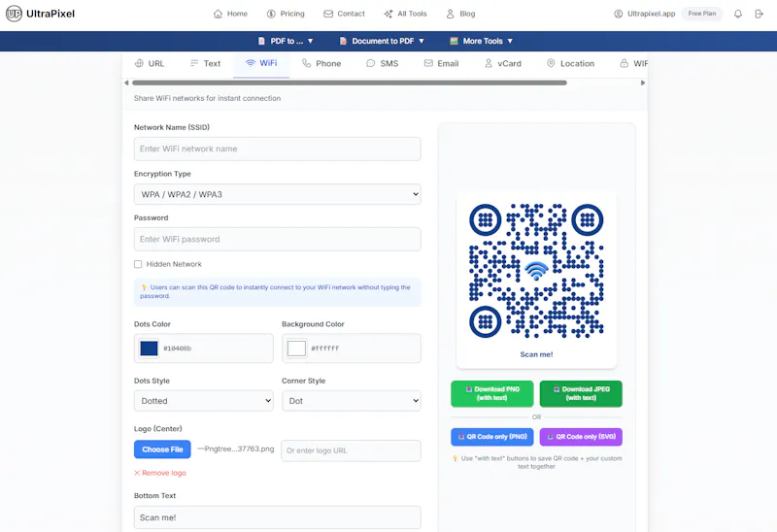777x532 pixels.
Task: Open the Corner Style dropdown
Action: (x=352, y=401)
